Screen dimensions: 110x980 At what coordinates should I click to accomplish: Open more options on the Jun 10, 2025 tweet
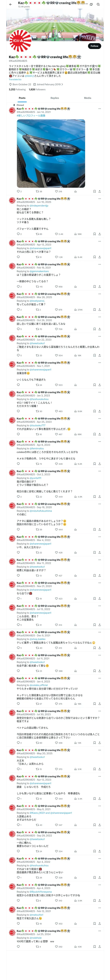(99, 199)
